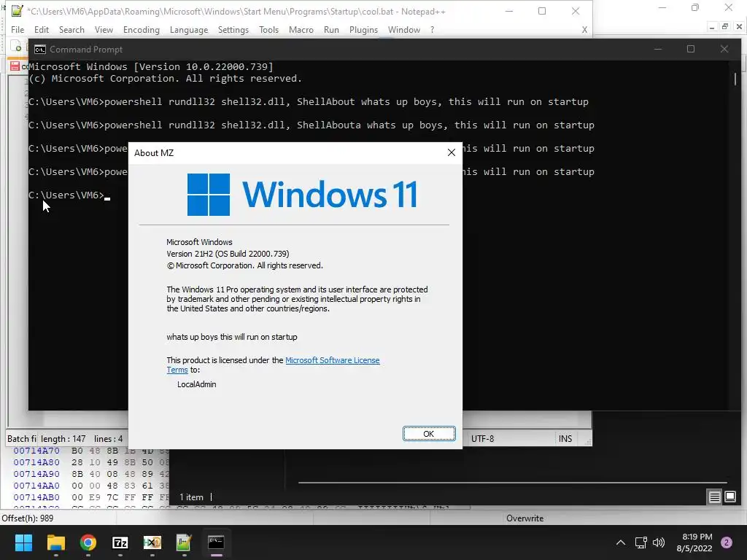
Task: Click hex offset row 00714AB0
Action: [36, 497]
